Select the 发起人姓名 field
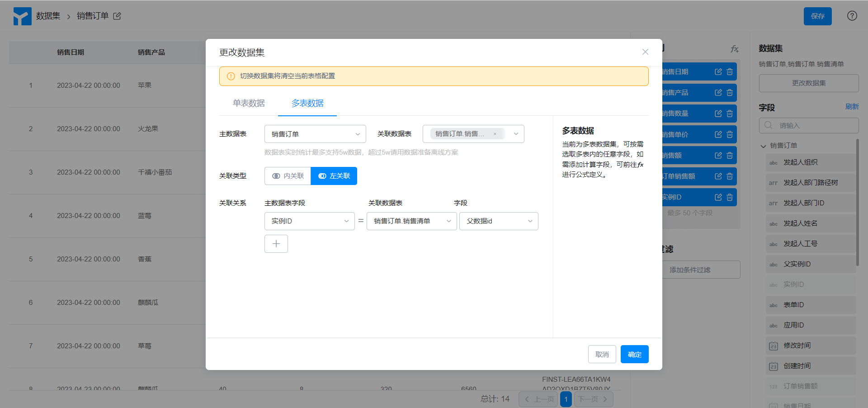This screenshot has height=408, width=868. [x=811, y=223]
